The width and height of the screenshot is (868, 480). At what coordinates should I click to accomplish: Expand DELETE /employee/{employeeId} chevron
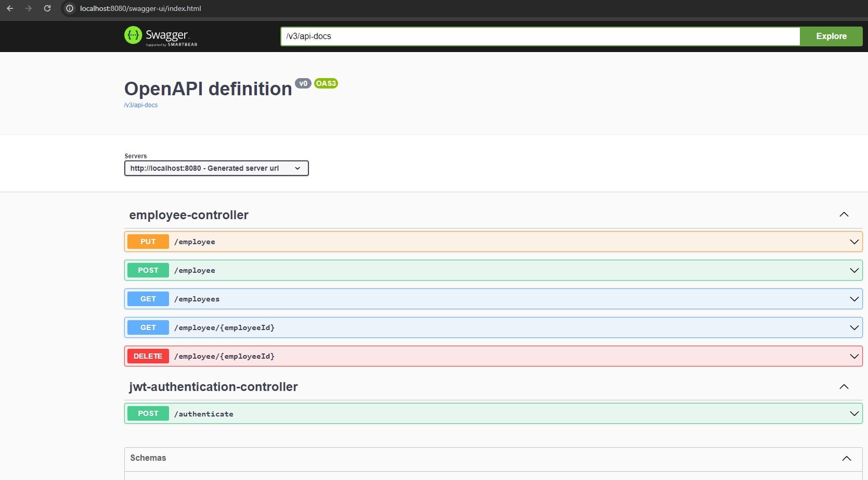pos(854,356)
